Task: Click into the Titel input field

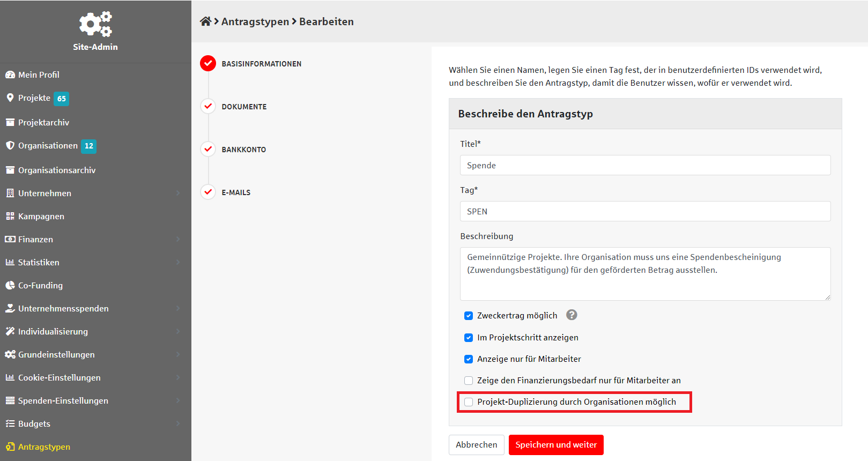Action: 645,165
